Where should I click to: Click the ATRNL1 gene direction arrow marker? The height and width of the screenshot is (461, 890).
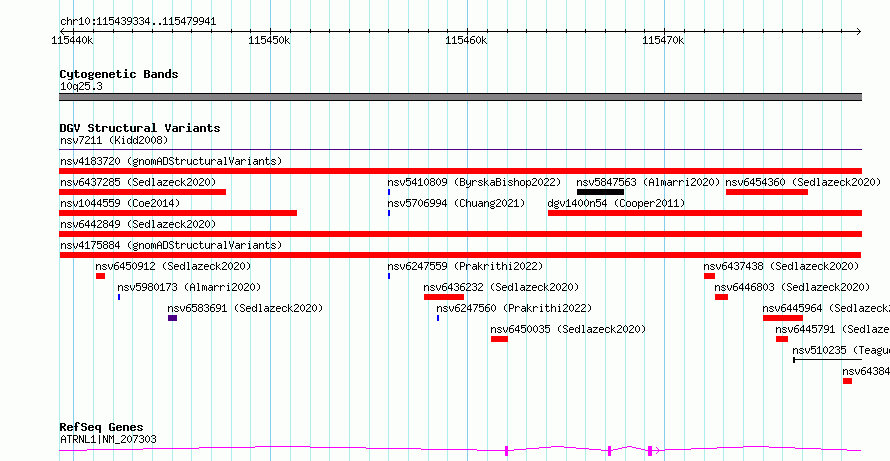[x=657, y=451]
